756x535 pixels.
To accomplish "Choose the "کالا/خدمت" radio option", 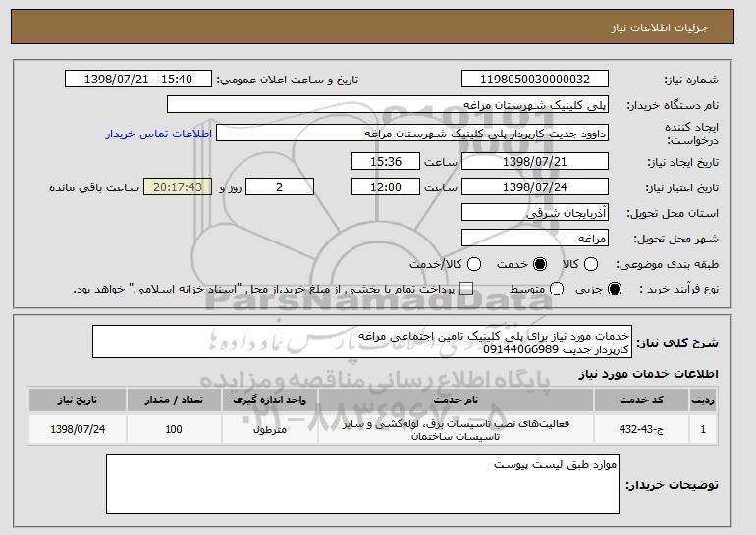I will 474,265.
